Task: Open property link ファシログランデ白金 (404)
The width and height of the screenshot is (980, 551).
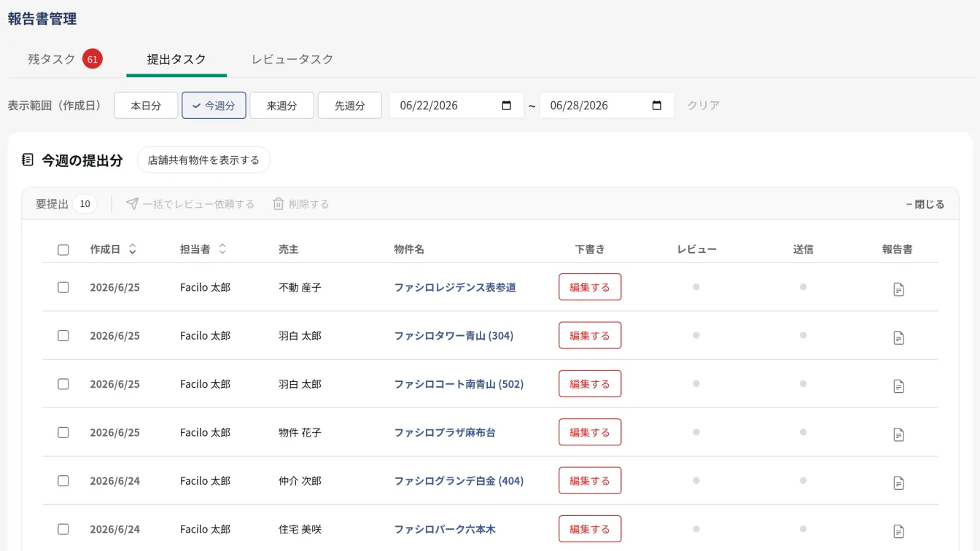Action: [459, 481]
